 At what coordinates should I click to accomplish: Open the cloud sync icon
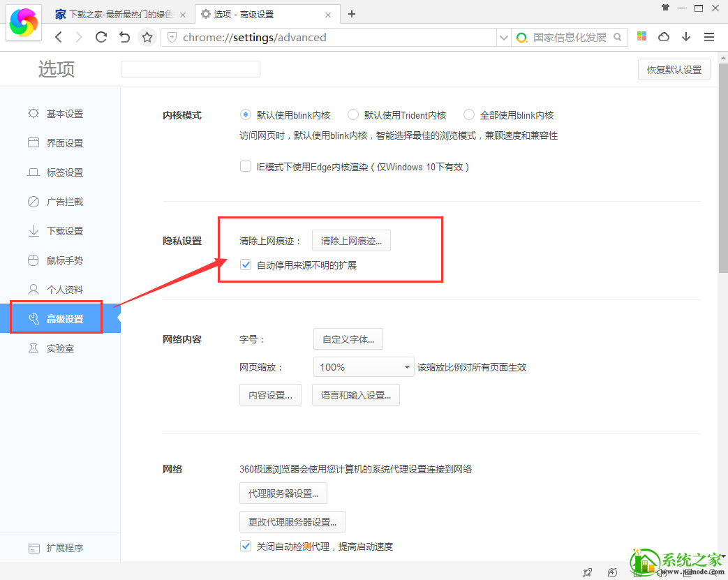[x=664, y=36]
